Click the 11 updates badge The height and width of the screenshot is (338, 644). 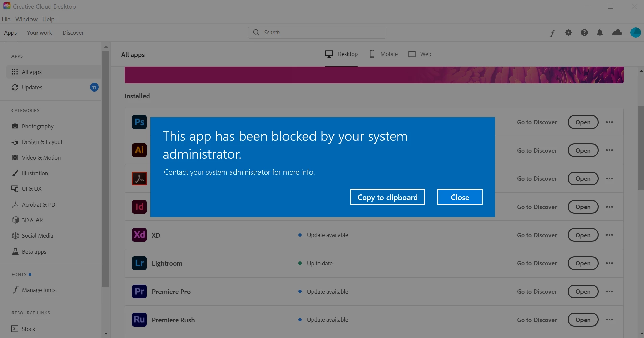coord(94,87)
